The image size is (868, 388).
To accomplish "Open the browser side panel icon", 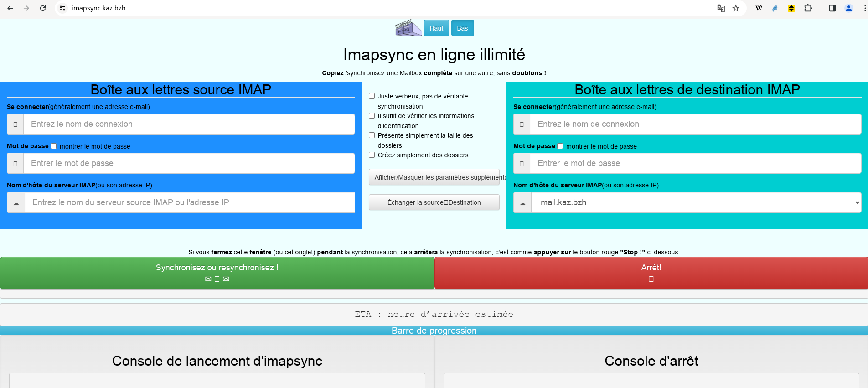I will (x=832, y=8).
